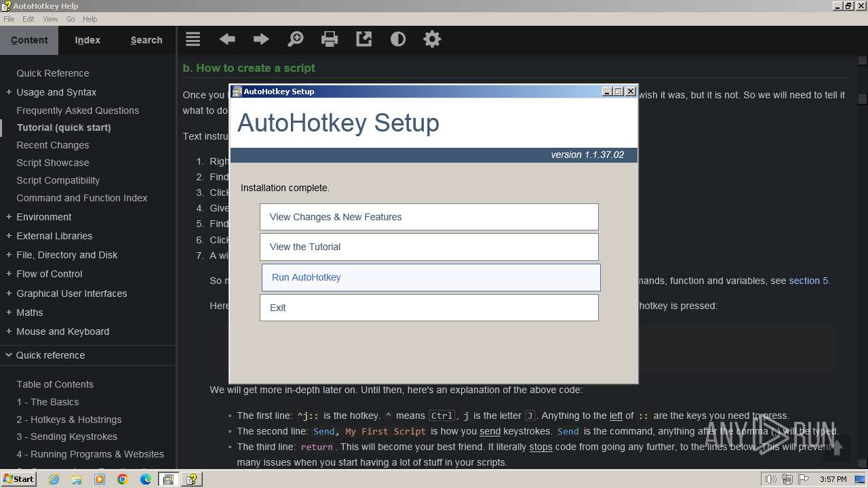Click the 'b. How to create a script' heading
The height and width of the screenshot is (488, 868).
coord(249,68)
